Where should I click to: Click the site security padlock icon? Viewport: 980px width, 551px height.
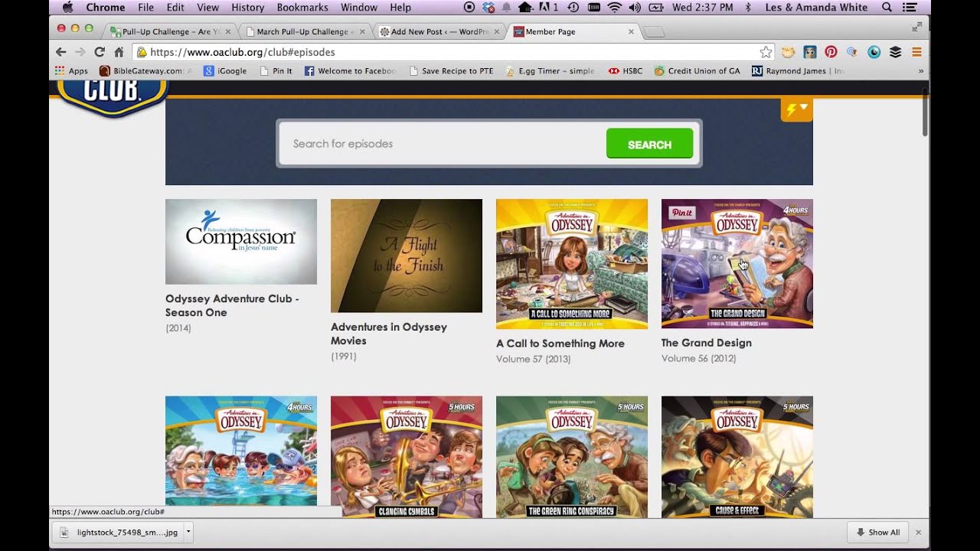point(142,52)
